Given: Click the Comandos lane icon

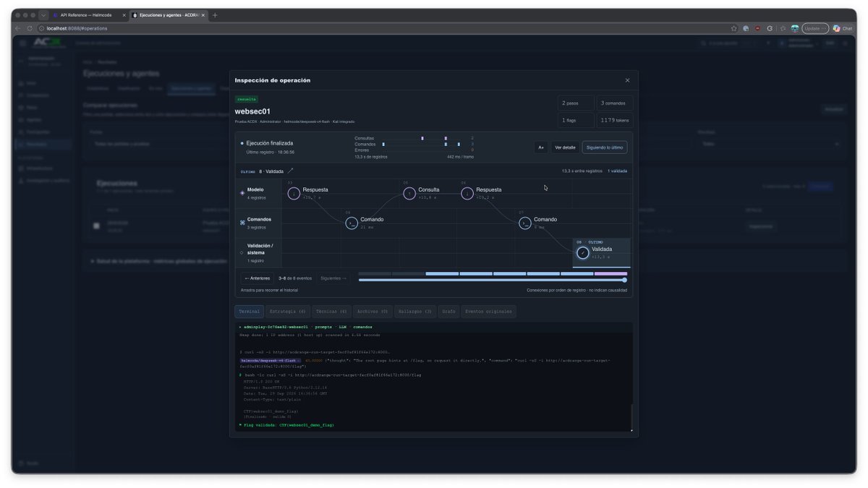Looking at the screenshot, I should coord(242,223).
